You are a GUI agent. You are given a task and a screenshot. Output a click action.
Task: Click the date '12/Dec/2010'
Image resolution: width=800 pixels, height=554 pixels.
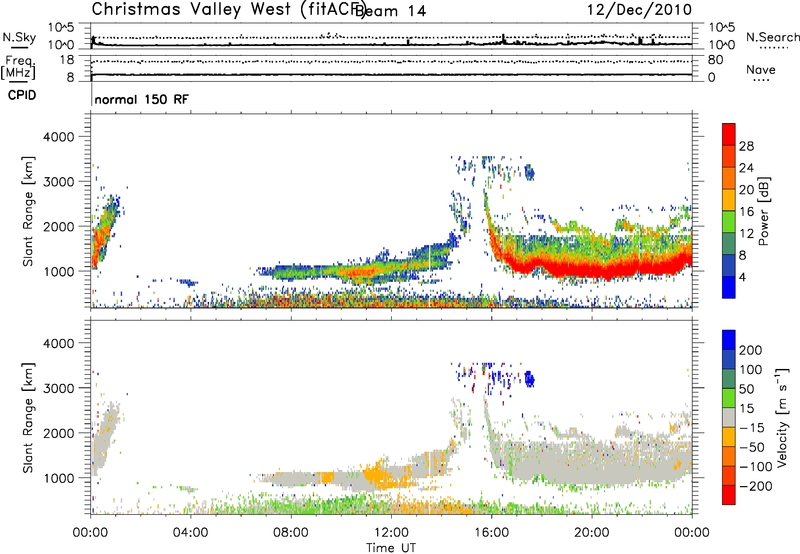click(x=639, y=9)
